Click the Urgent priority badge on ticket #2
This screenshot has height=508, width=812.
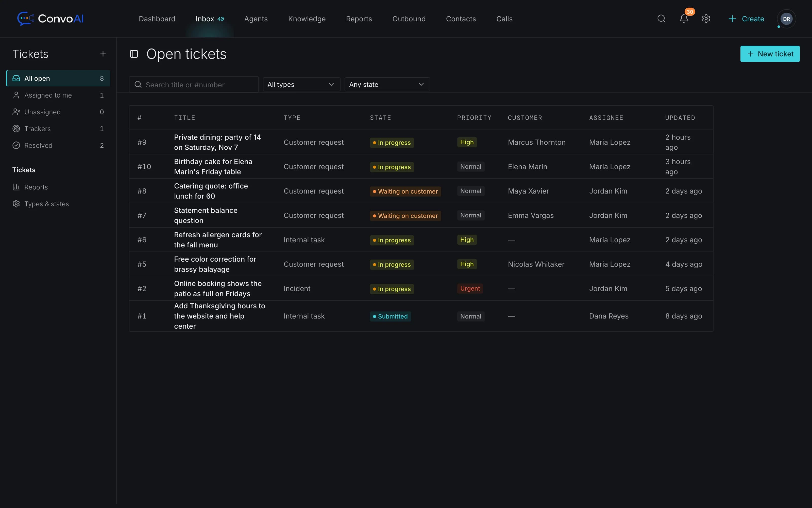point(470,288)
